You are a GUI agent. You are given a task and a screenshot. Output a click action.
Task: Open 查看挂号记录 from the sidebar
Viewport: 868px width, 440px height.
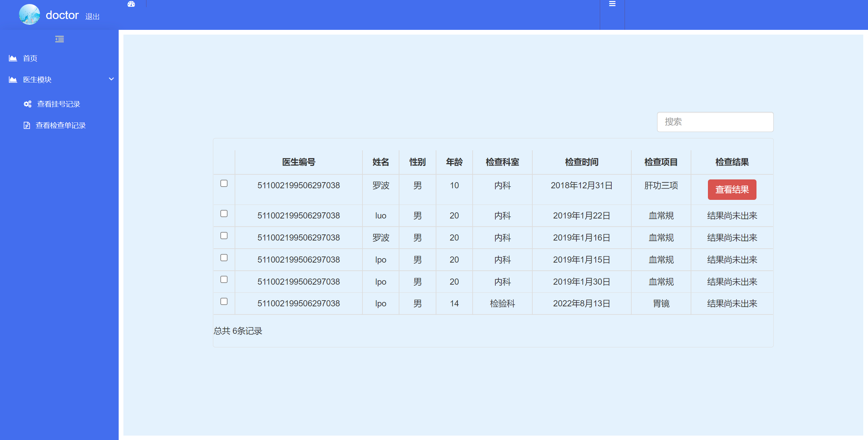(x=58, y=104)
